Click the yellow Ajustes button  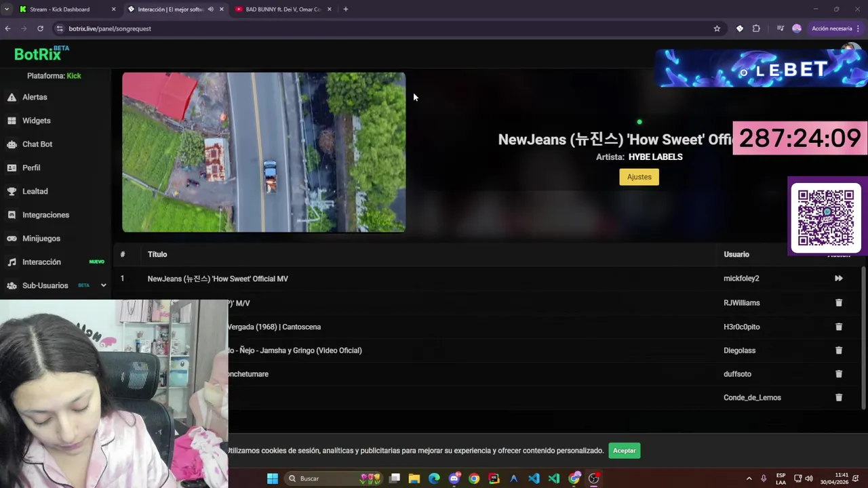tap(639, 177)
